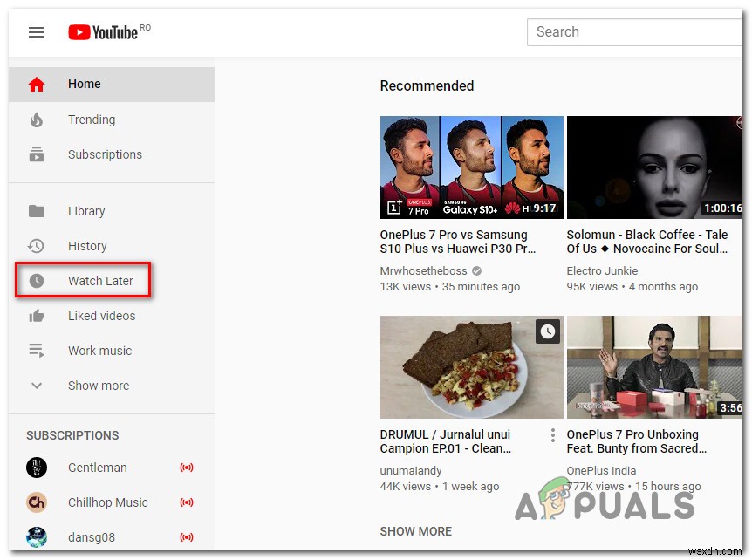Screen dimensions: 752x560
Task: Select Home in the sidebar
Action: click(x=84, y=84)
